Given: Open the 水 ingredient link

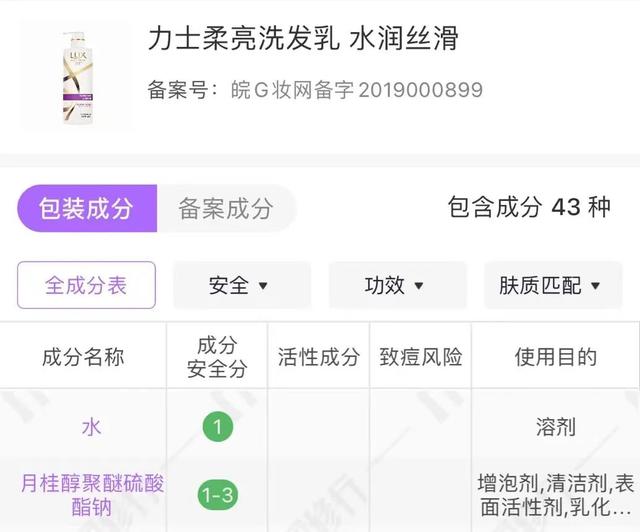Looking at the screenshot, I should point(91,427).
